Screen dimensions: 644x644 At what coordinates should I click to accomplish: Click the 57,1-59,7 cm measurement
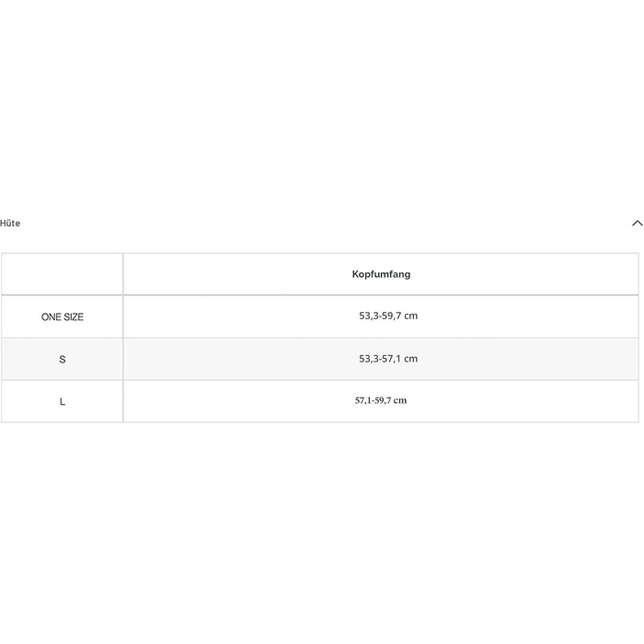(381, 400)
